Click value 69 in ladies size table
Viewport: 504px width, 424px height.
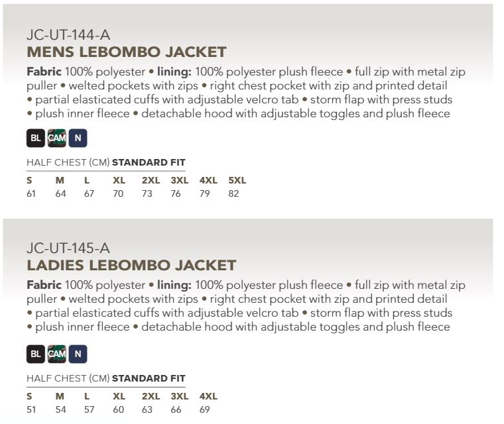204,409
